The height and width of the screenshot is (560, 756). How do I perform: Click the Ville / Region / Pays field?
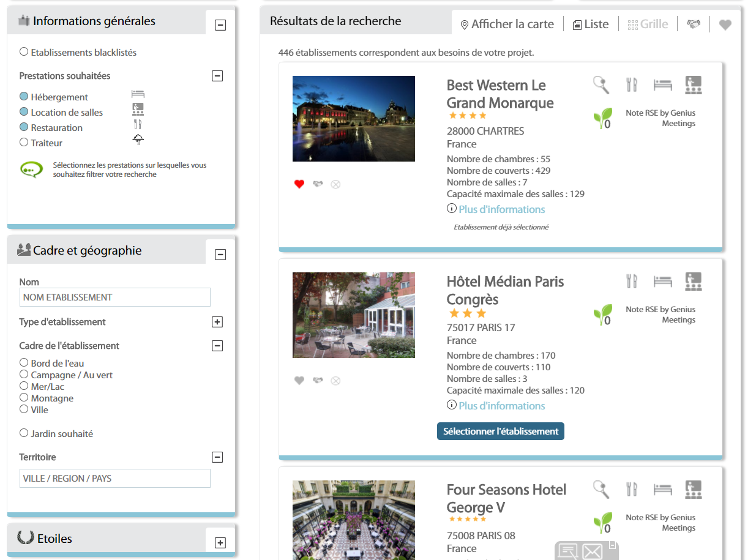coord(115,479)
